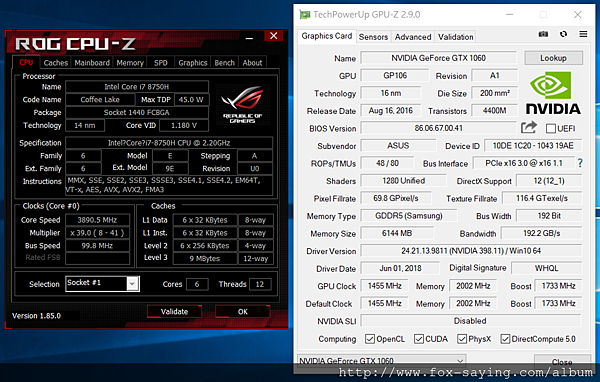Toggle the OpenCL checkbox
This screenshot has width=600, height=382.
point(370,339)
